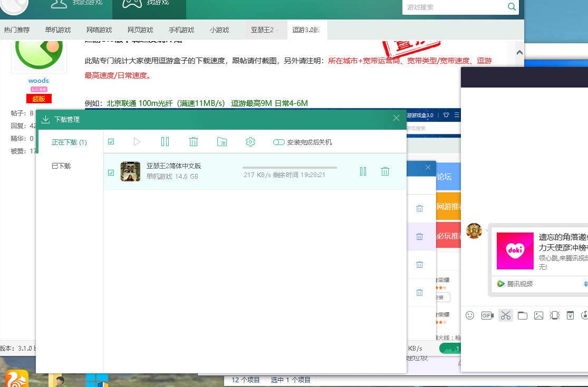Click the orange 网游推荐 side button
Screen dimensions: 588x387
(x=448, y=206)
